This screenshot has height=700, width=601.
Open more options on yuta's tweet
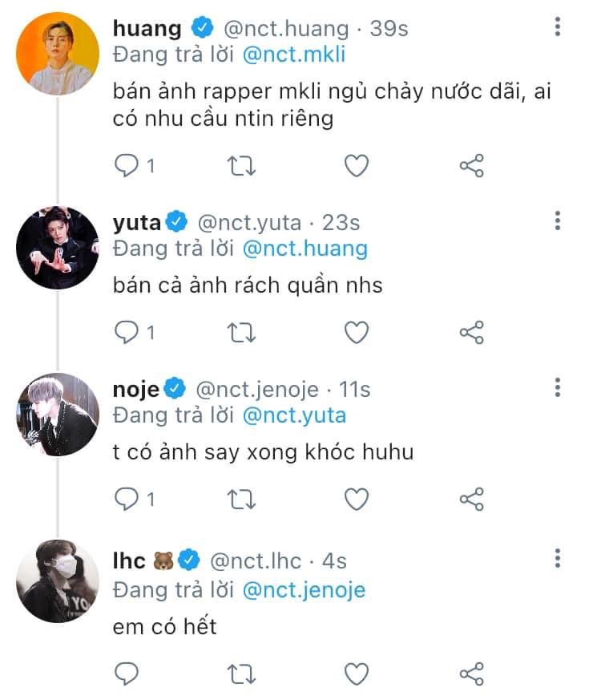(558, 221)
